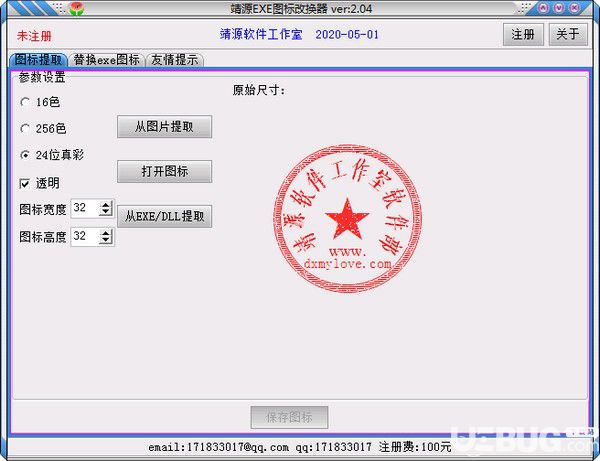600x461 pixels.
Task: Click the 保存图标 button
Action: [x=289, y=417]
